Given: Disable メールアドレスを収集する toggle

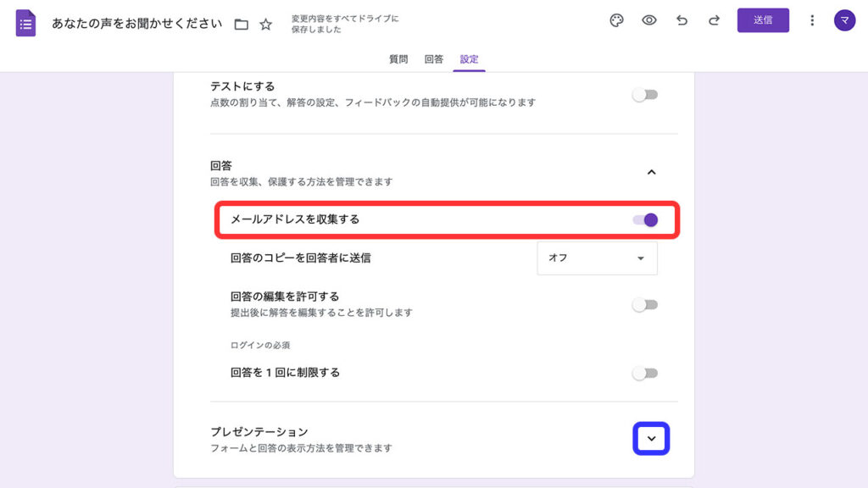Looking at the screenshot, I should click(x=645, y=220).
